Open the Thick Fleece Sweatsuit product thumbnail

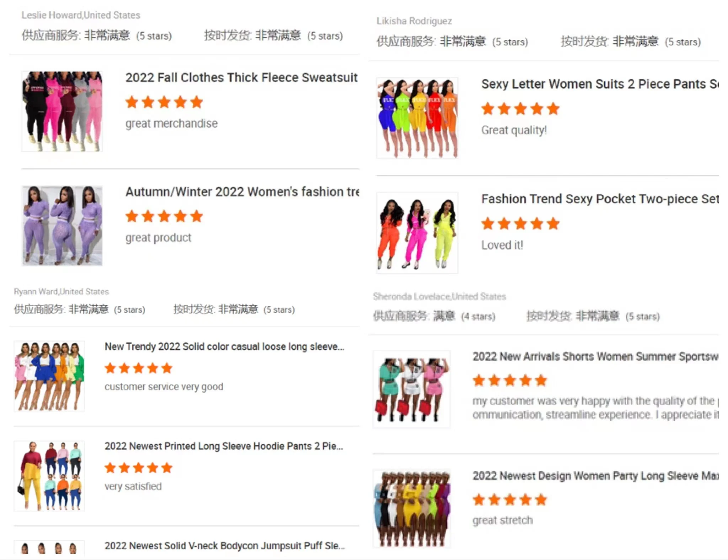point(62,112)
